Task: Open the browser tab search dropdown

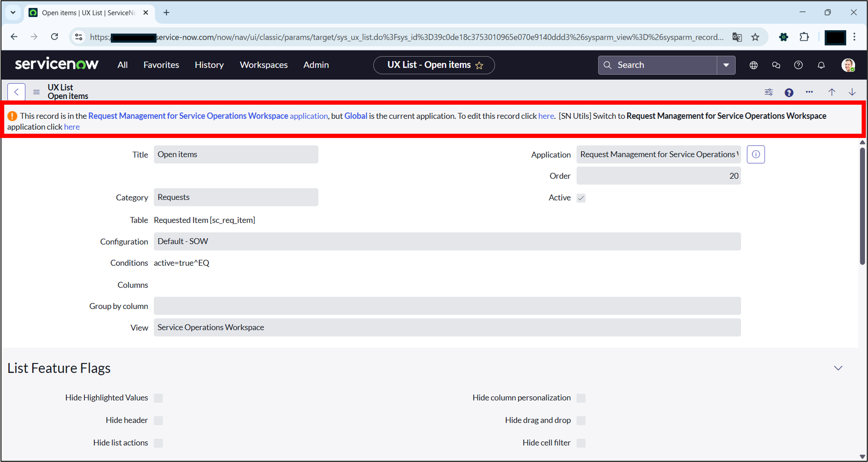Action: (x=13, y=12)
